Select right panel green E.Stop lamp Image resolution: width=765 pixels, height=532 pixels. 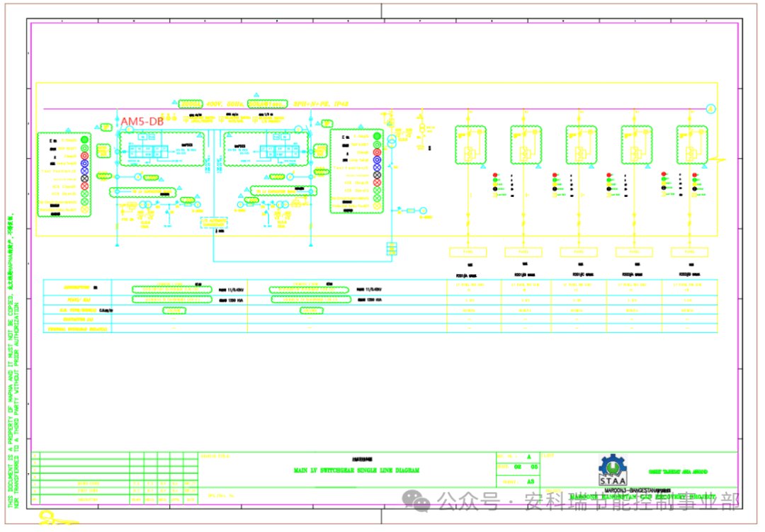(x=377, y=136)
